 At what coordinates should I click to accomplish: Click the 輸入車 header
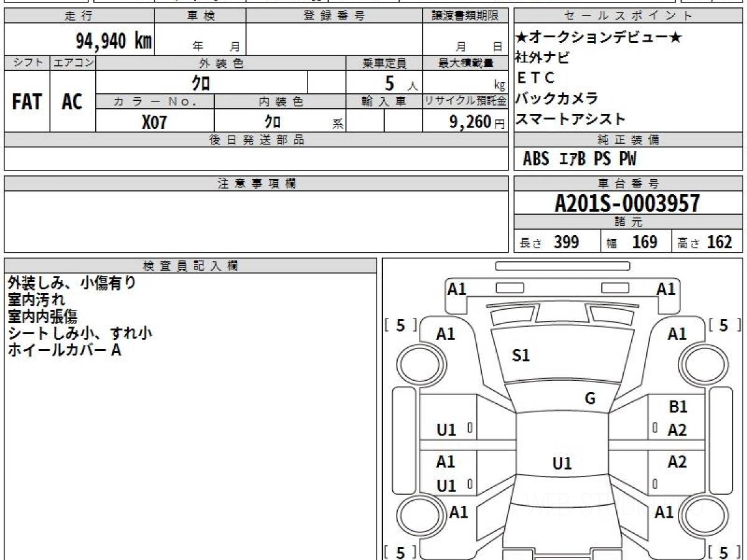click(384, 101)
